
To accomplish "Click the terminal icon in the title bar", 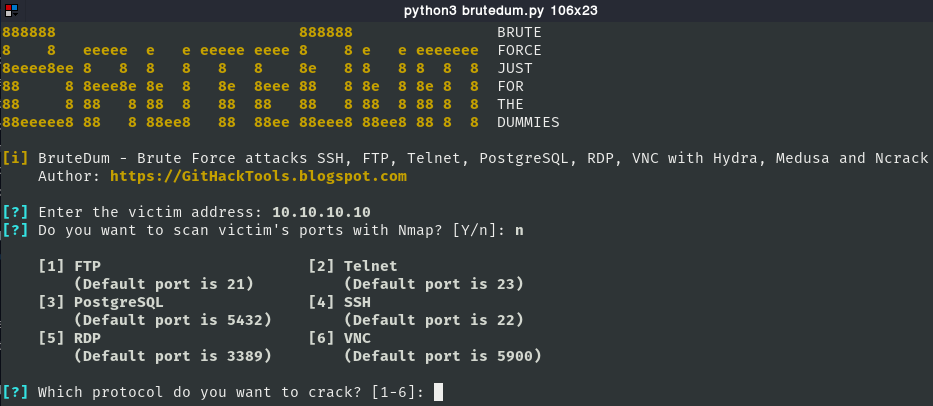I will pyautogui.click(x=9, y=10).
